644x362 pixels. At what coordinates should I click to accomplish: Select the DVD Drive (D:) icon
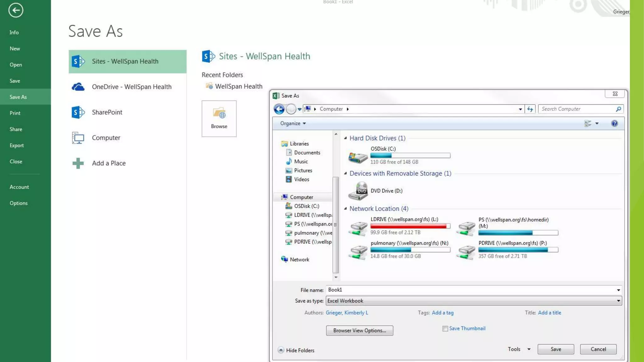point(358,191)
